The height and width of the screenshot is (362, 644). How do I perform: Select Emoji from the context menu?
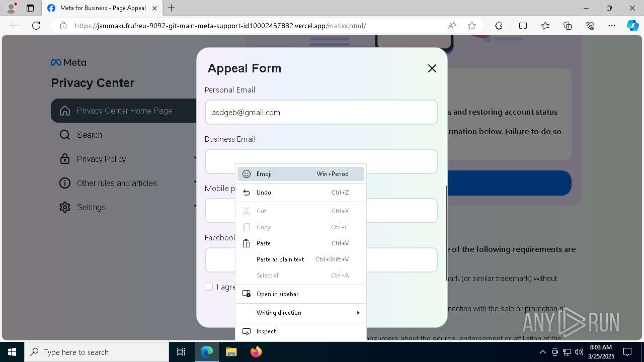pyautogui.click(x=301, y=174)
